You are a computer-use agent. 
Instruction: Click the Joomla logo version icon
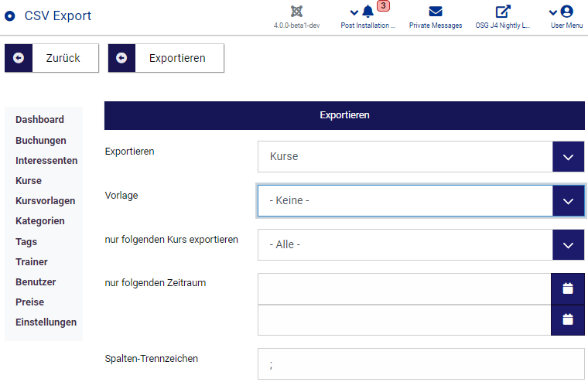[296, 12]
